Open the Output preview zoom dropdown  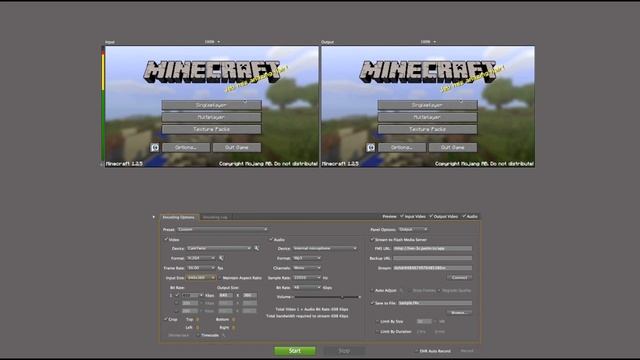428,42
